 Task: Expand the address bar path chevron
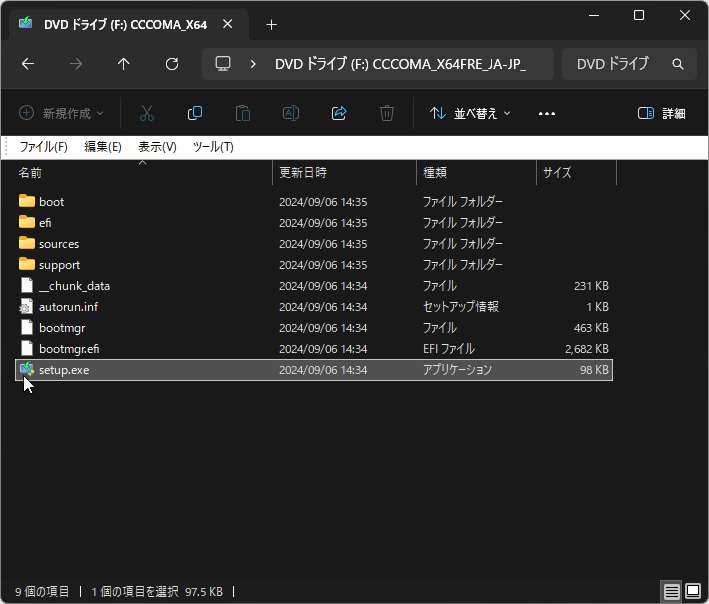(253, 64)
